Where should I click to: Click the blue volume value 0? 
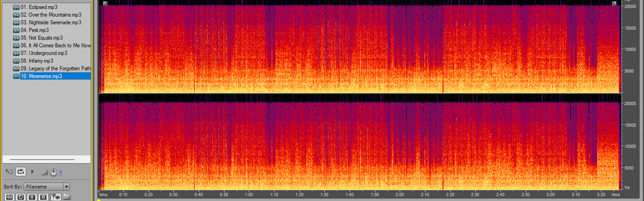[60, 172]
